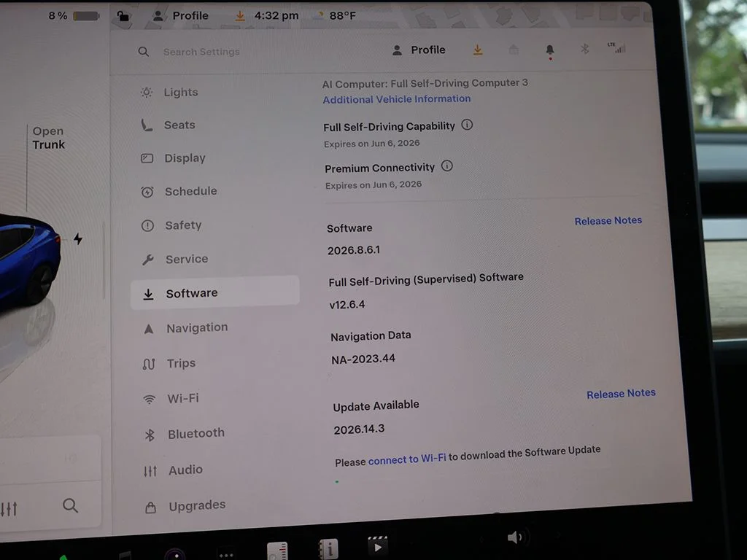The width and height of the screenshot is (747, 560).
Task: Click info icon next to Full Self-Driving Capability
Action: click(467, 125)
